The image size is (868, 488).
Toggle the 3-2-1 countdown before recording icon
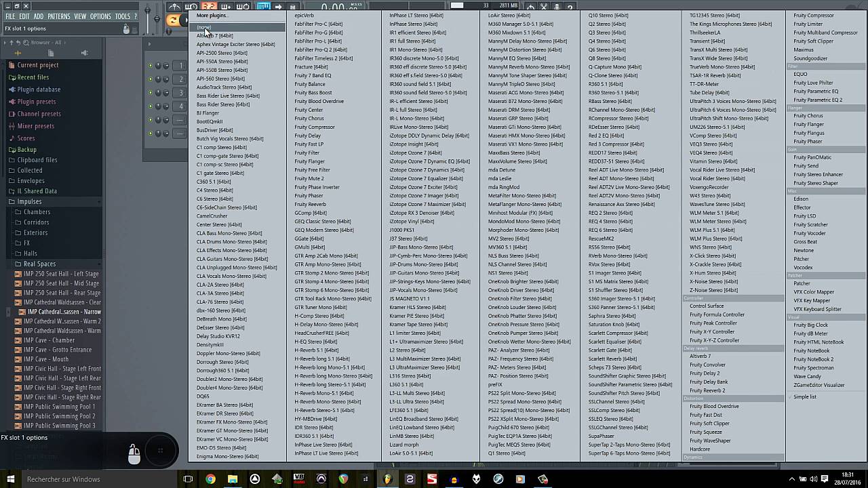(x=208, y=7)
